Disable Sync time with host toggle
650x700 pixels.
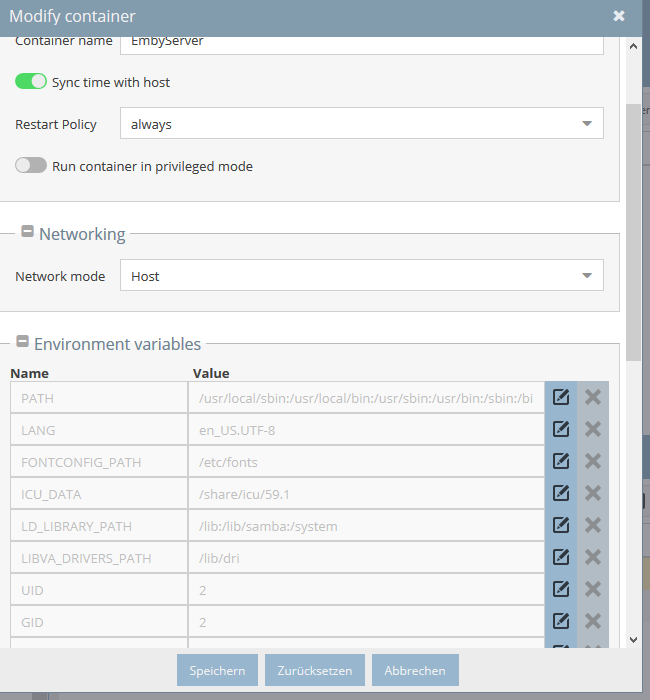point(31,81)
